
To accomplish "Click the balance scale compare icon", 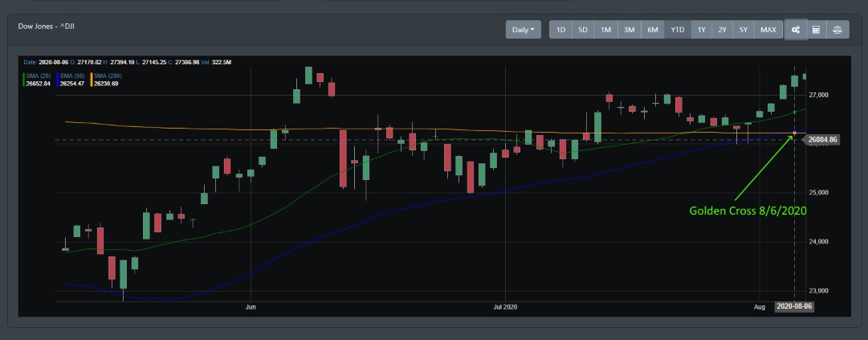I will point(837,30).
